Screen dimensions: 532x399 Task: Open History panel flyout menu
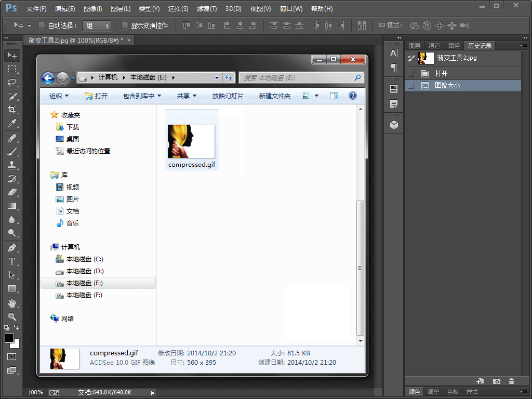(x=524, y=46)
